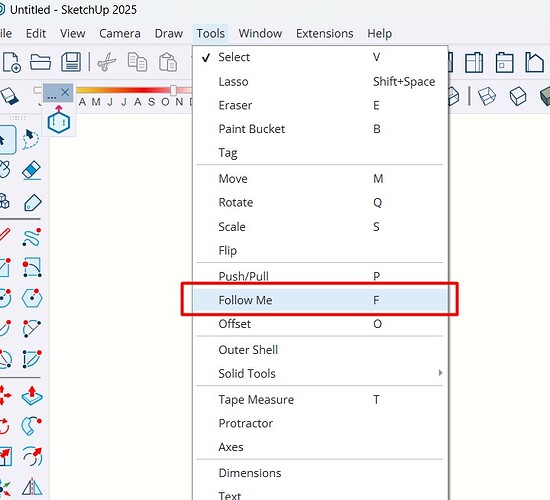Select the Flip tool icon

[x=32, y=487]
